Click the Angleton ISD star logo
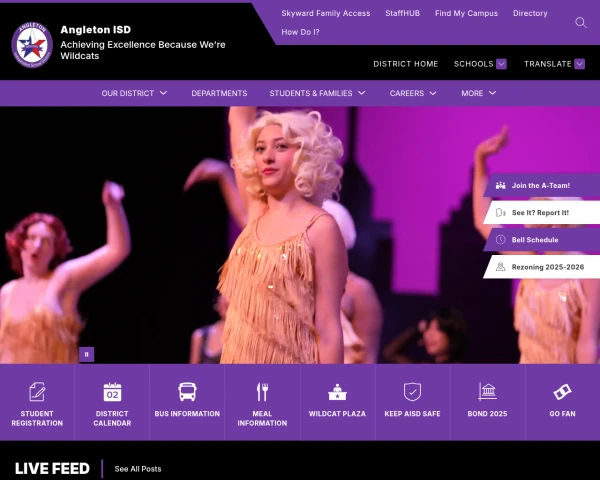This screenshot has width=600, height=480. [32, 45]
